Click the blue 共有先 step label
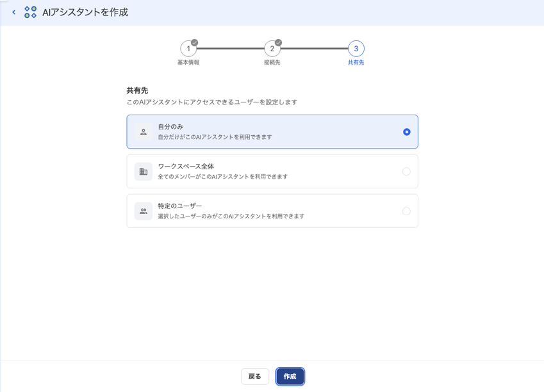The image size is (544, 392). pyautogui.click(x=356, y=62)
